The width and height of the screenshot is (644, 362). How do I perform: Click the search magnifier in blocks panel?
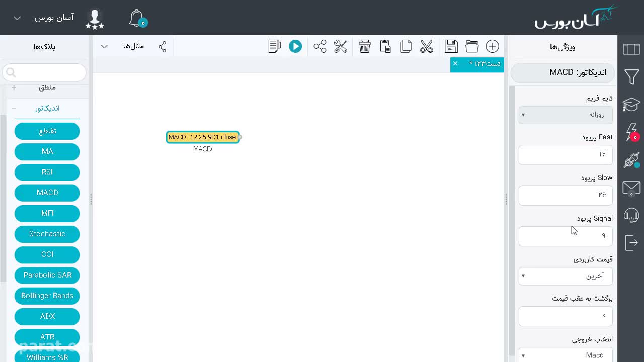pos(11,72)
